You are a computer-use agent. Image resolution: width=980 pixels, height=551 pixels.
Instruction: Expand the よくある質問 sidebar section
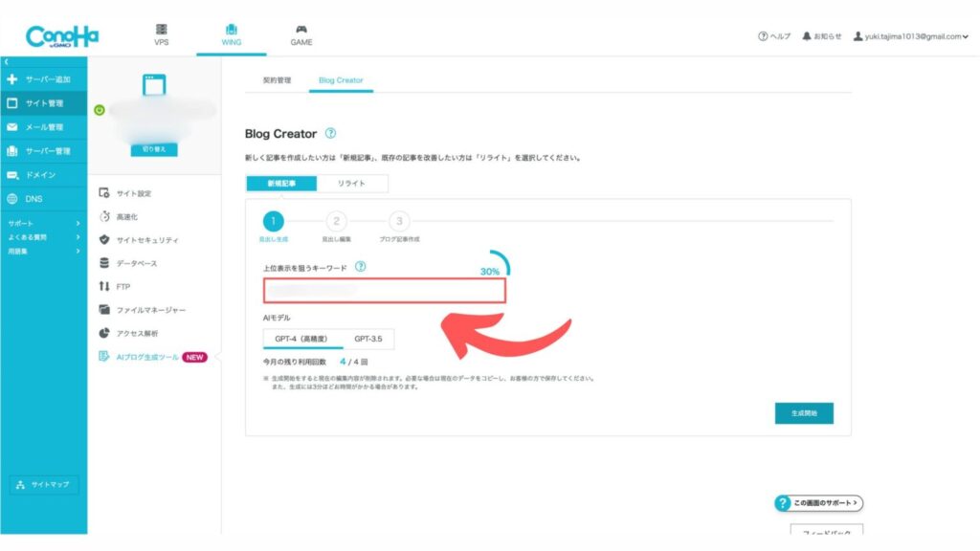(x=43, y=237)
